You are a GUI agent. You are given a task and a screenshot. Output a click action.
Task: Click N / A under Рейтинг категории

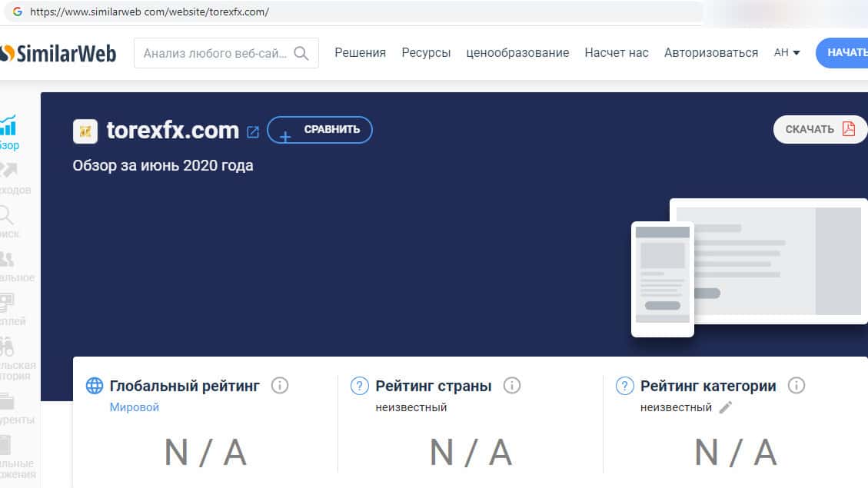(x=736, y=453)
